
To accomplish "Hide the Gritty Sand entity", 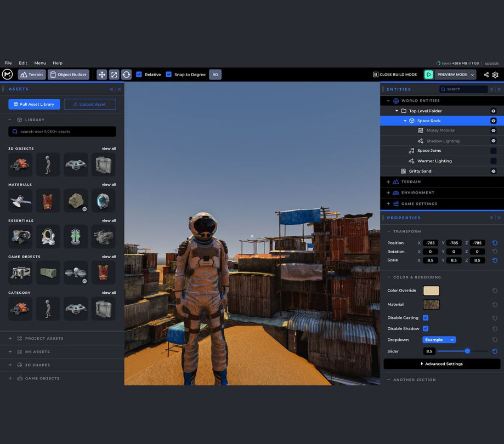I will [x=494, y=171].
